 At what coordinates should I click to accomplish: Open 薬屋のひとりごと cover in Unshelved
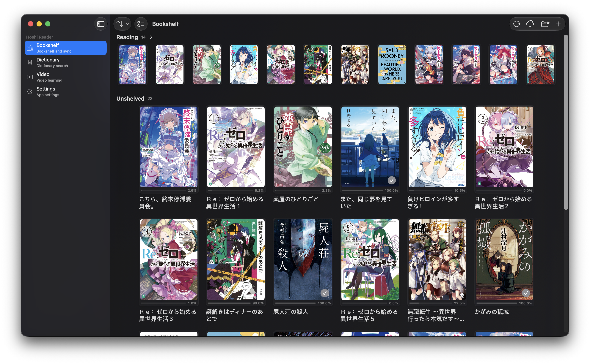click(x=303, y=147)
